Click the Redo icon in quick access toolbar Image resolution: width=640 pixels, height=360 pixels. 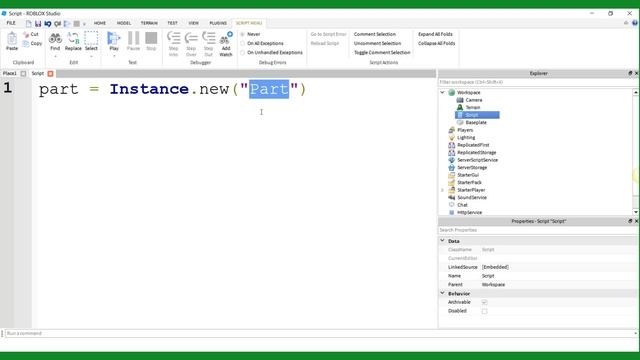(x=58, y=24)
